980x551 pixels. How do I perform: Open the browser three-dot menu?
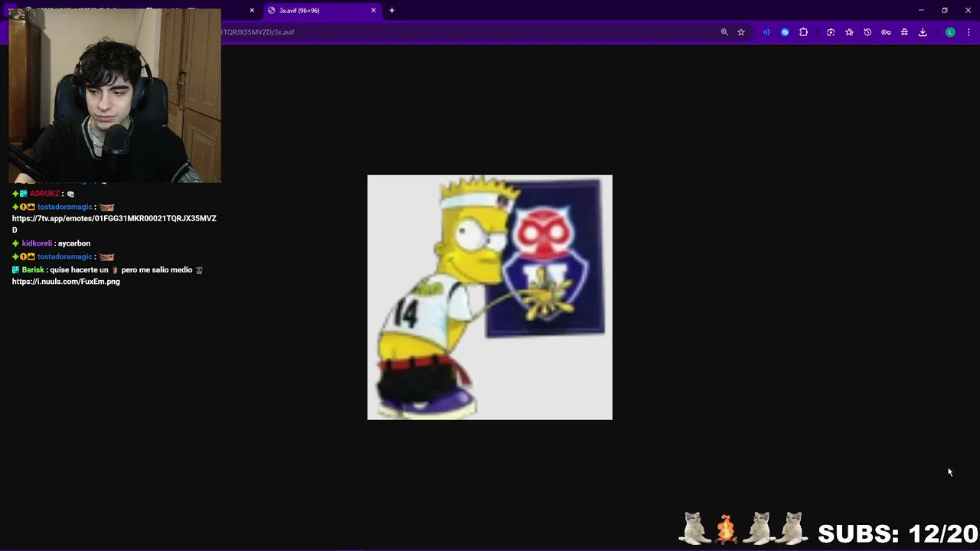point(969,32)
